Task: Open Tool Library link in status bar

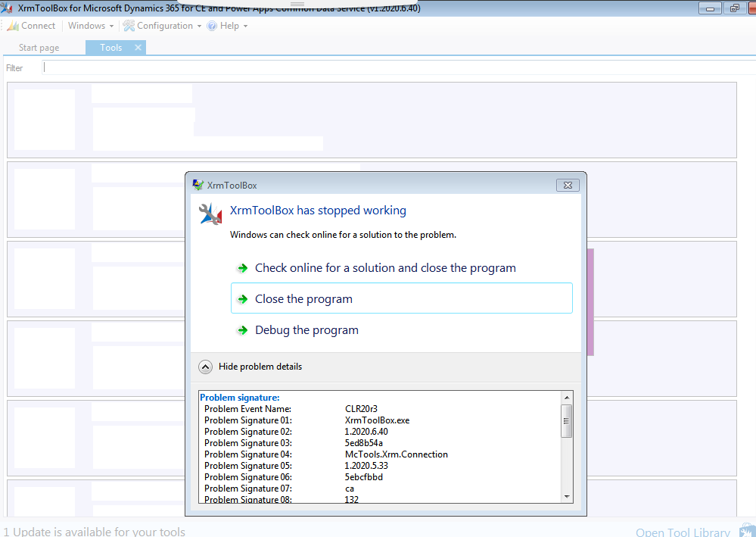Action: tap(683, 532)
